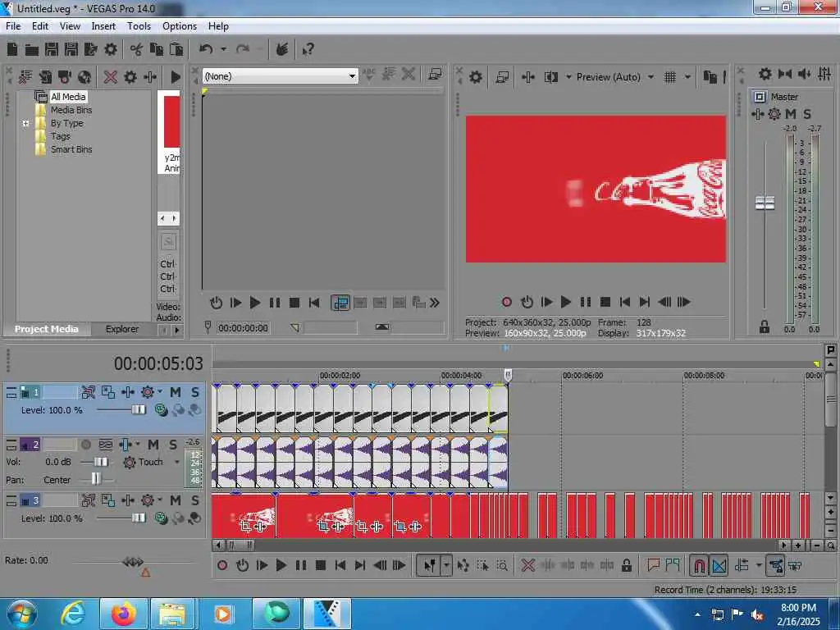This screenshot has height=630, width=840.
Task: Create a new project from main toolbar
Action: click(11, 50)
